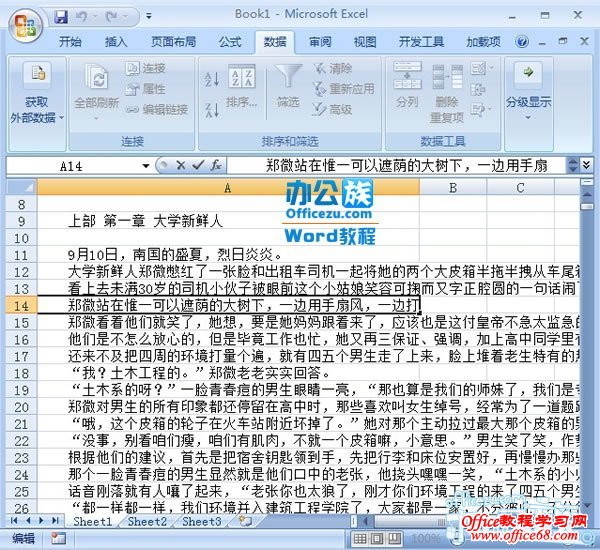This screenshot has height=550, width=600.
Task: Open the Name Box dropdown arrow
Action: click(x=145, y=166)
